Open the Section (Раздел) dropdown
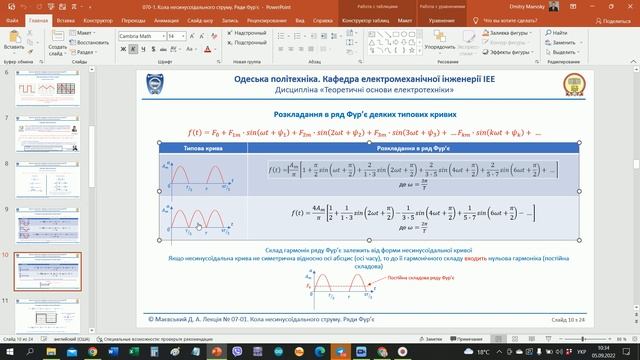 [x=84, y=52]
